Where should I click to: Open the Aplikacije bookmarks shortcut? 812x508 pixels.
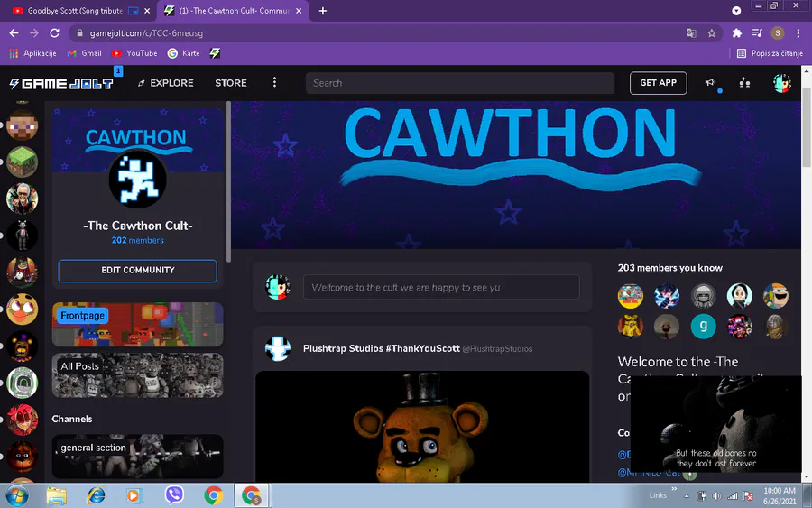(x=32, y=53)
